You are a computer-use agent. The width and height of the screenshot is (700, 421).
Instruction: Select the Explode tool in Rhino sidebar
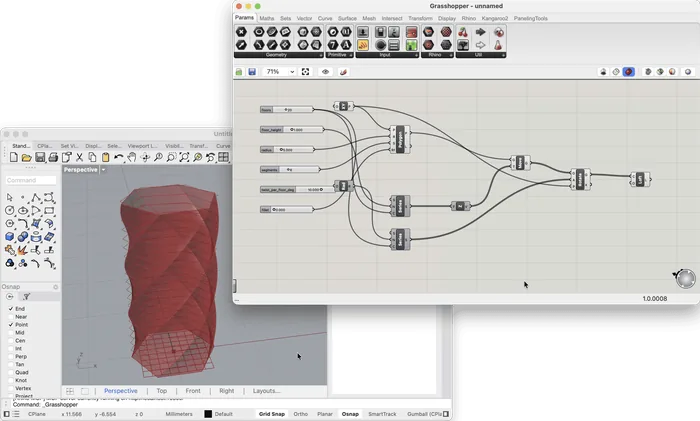22,250
